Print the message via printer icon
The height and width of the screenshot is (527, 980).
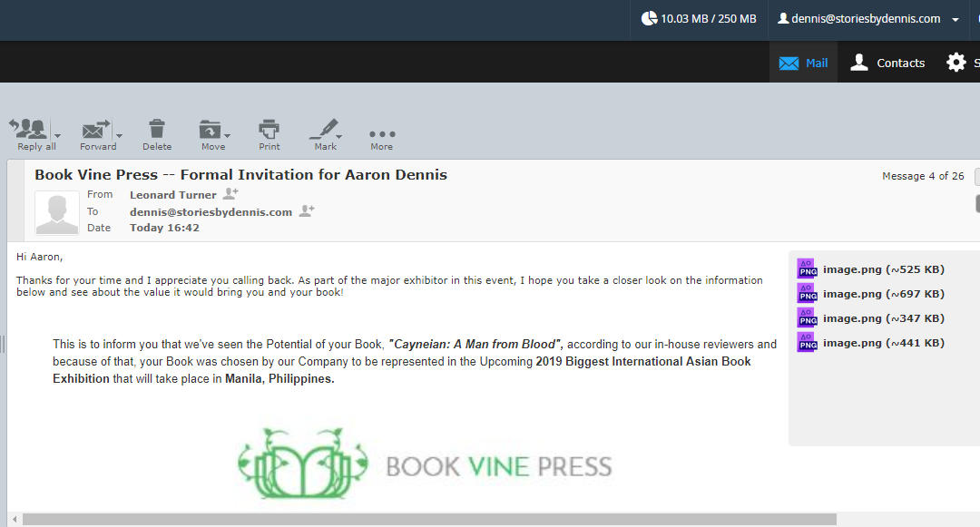(x=269, y=129)
